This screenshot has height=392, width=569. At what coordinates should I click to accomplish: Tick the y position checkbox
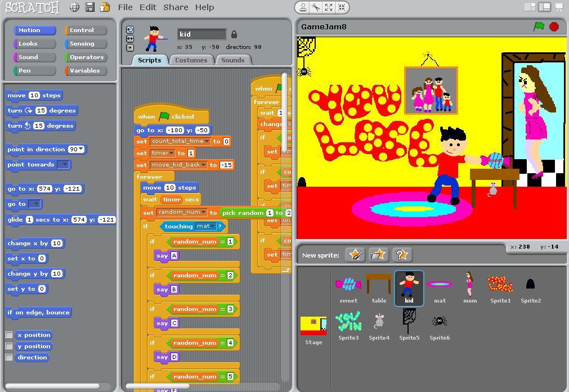point(9,346)
